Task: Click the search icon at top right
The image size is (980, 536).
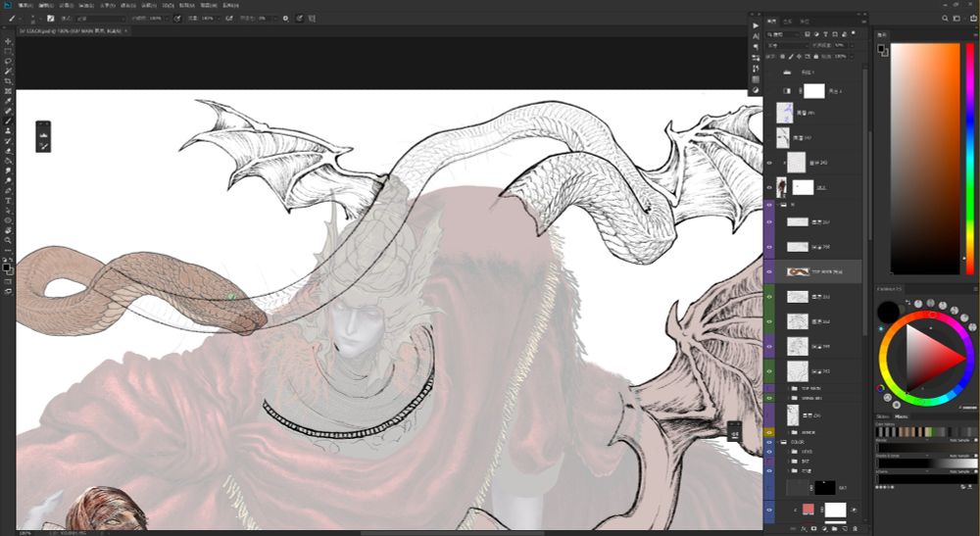Action: [x=945, y=19]
